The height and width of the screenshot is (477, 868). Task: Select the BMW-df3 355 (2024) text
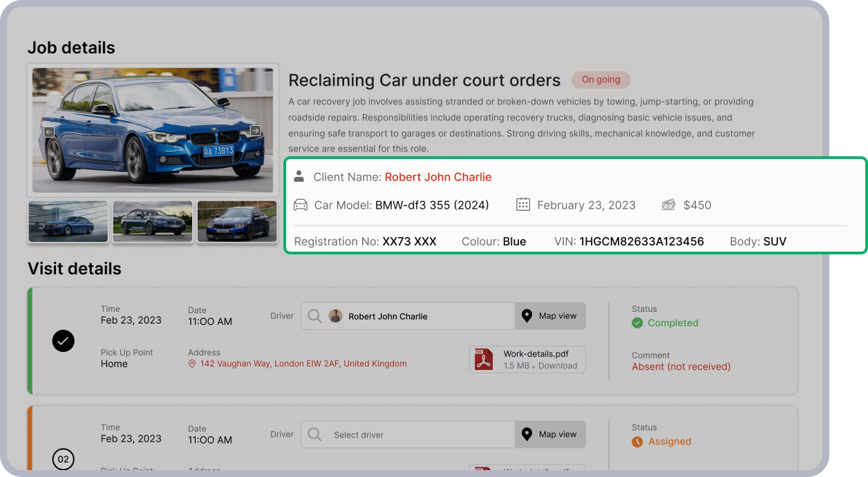(432, 205)
